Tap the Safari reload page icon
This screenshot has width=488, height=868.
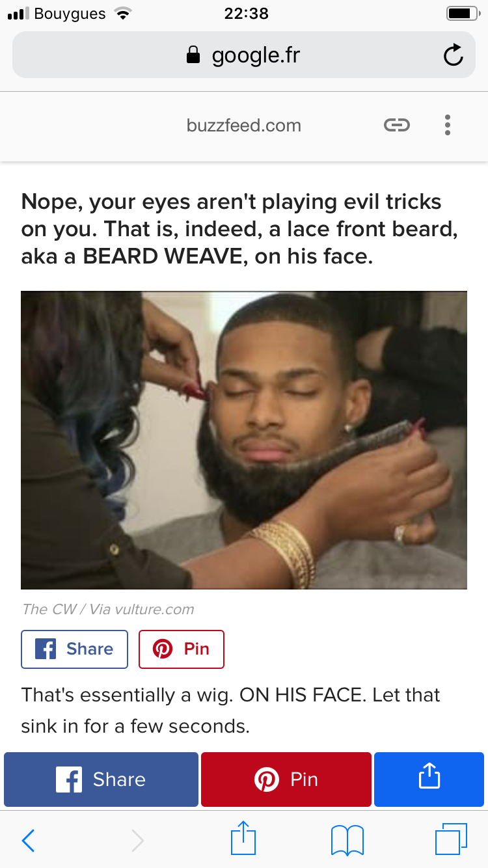(453, 55)
